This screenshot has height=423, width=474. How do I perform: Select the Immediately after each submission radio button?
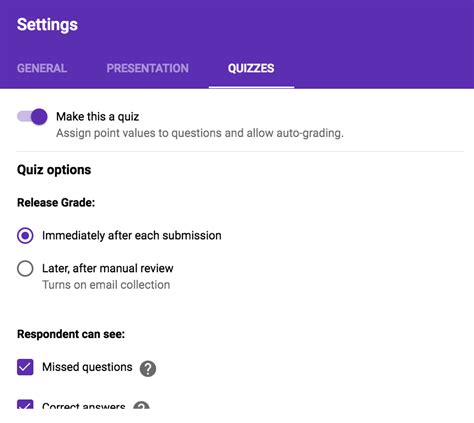click(25, 236)
